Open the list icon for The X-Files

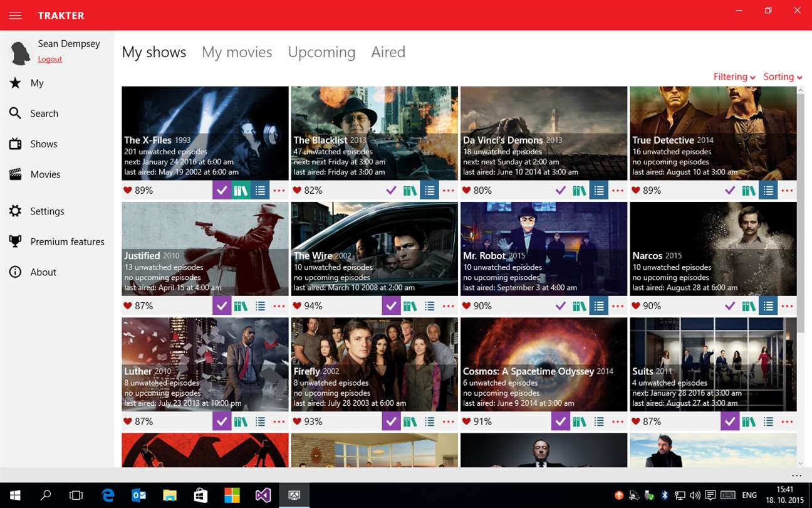point(260,190)
